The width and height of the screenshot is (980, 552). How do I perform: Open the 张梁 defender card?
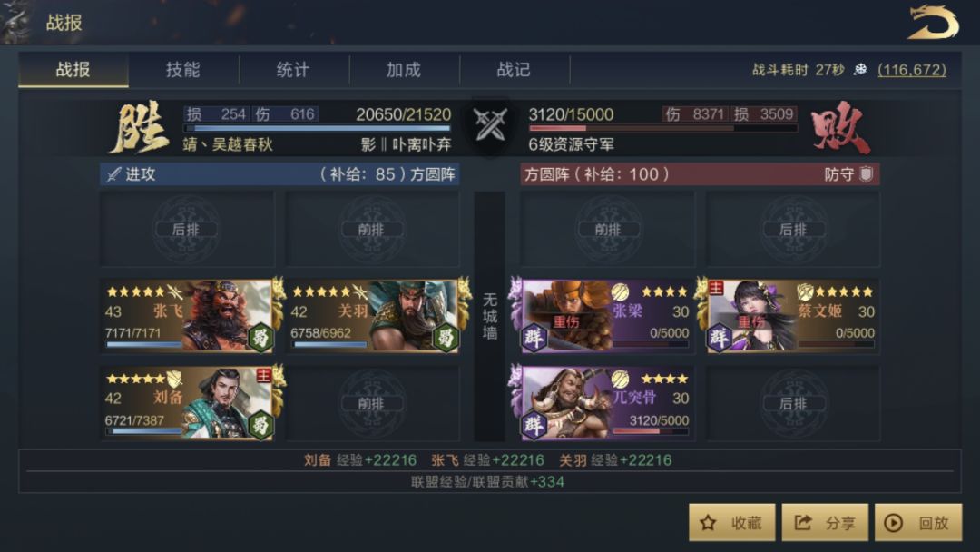pyautogui.click(x=606, y=316)
